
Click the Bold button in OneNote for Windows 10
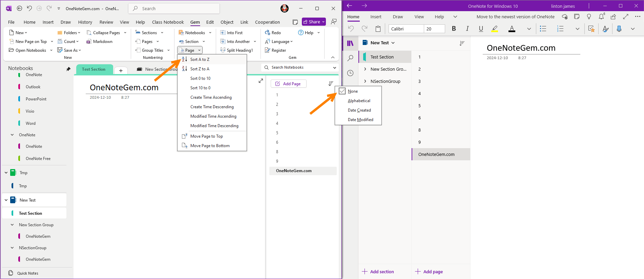(x=454, y=29)
